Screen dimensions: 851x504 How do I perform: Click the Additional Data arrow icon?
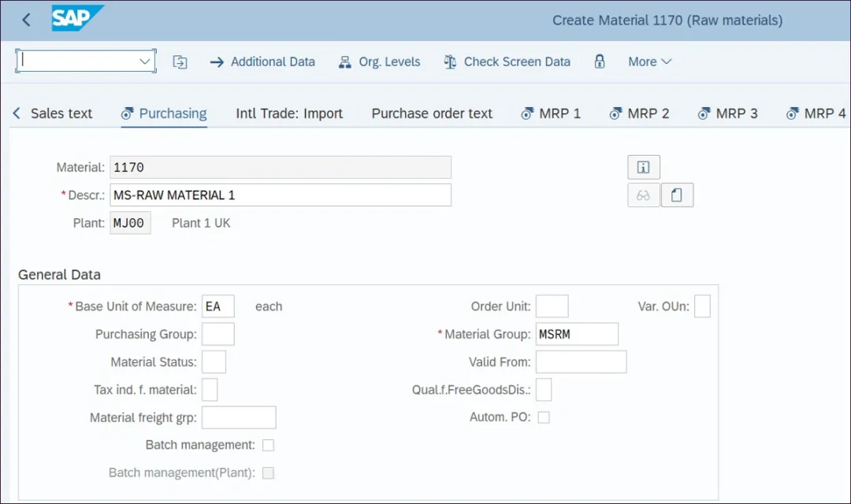(217, 62)
